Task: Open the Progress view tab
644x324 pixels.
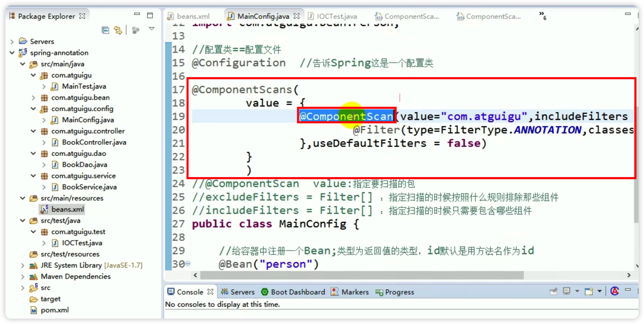Action: [395, 292]
